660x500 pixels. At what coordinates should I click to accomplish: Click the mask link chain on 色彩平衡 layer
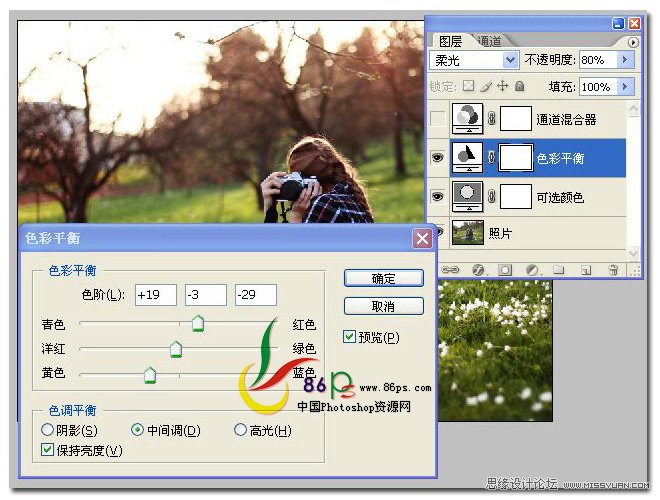[x=491, y=157]
